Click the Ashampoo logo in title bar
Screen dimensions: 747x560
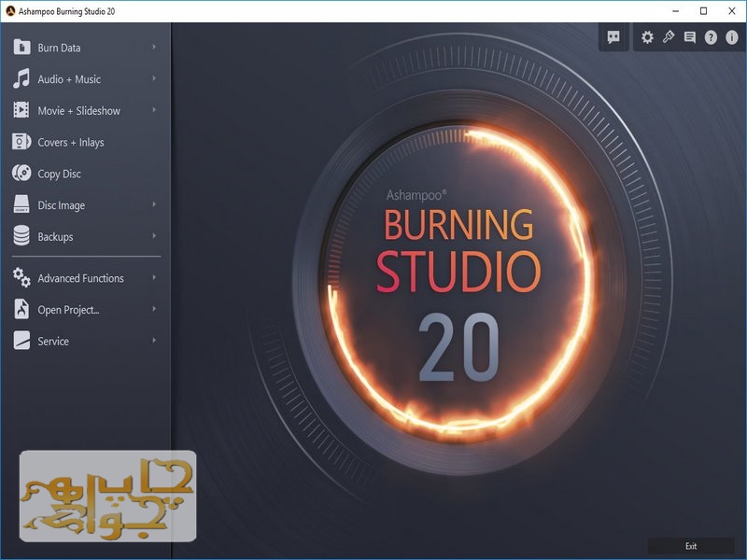tap(10, 11)
